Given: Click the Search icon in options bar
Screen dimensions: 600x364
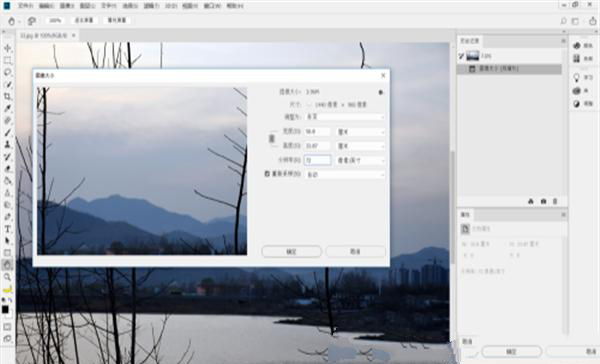Looking at the screenshot, I should coord(563,21).
